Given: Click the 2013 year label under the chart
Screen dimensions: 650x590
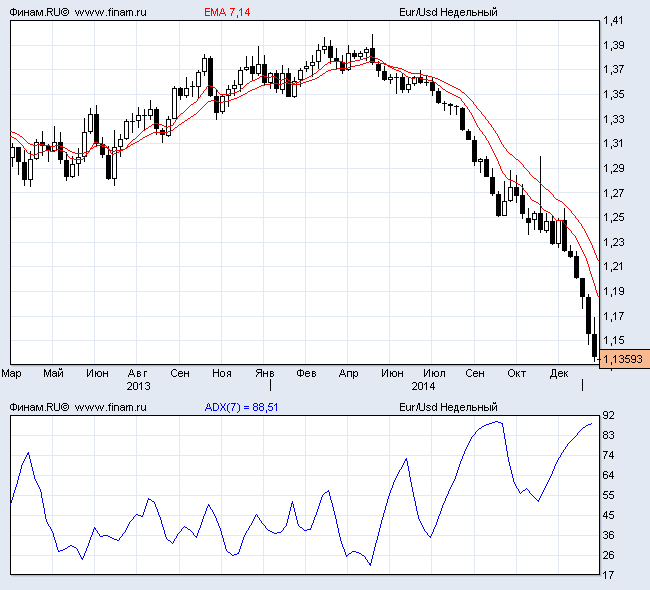Looking at the screenshot, I should pos(138,385).
